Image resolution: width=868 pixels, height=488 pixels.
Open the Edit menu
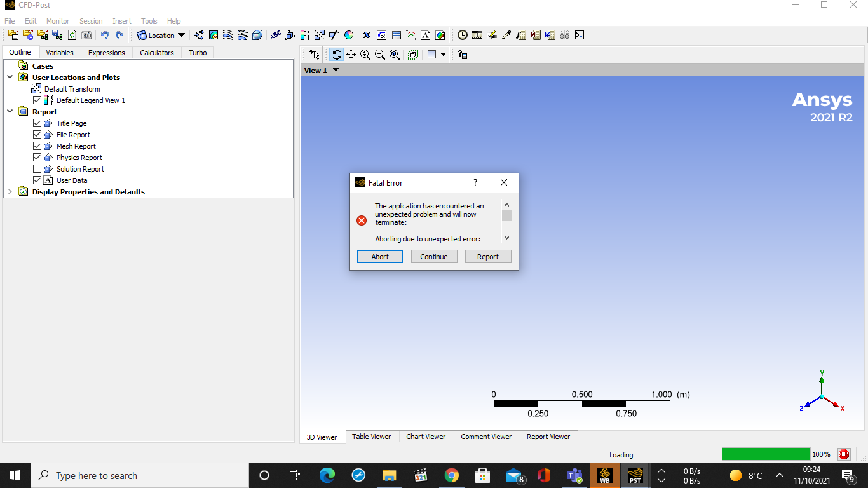[x=31, y=21]
